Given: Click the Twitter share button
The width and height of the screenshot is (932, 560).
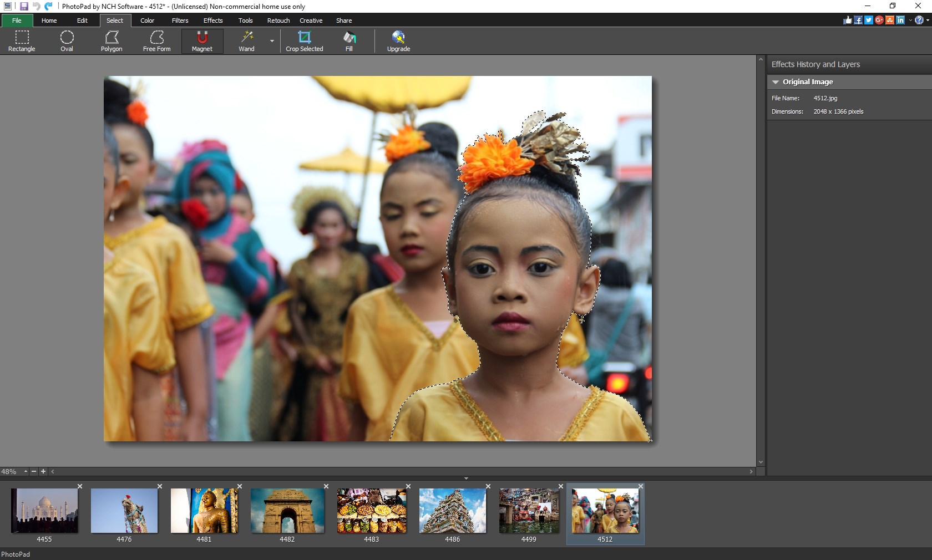Looking at the screenshot, I should click(868, 20).
